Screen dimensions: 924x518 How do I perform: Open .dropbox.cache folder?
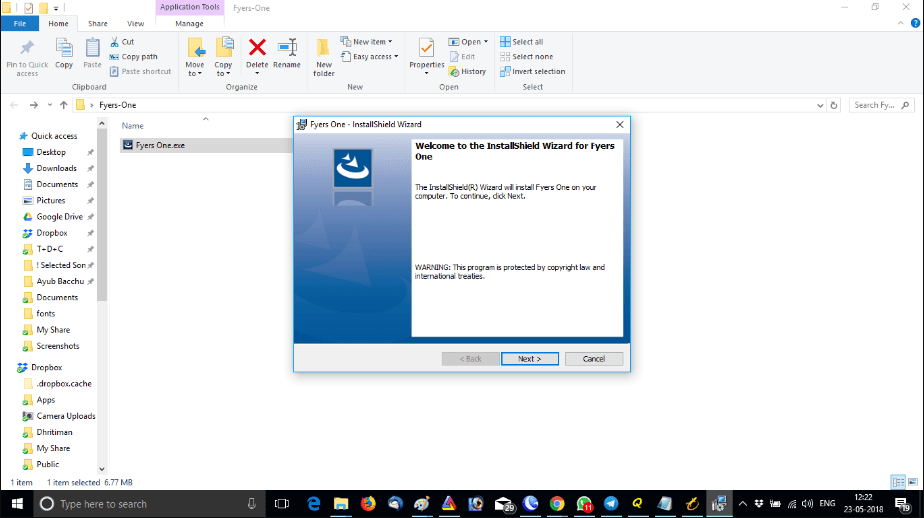pyautogui.click(x=64, y=384)
